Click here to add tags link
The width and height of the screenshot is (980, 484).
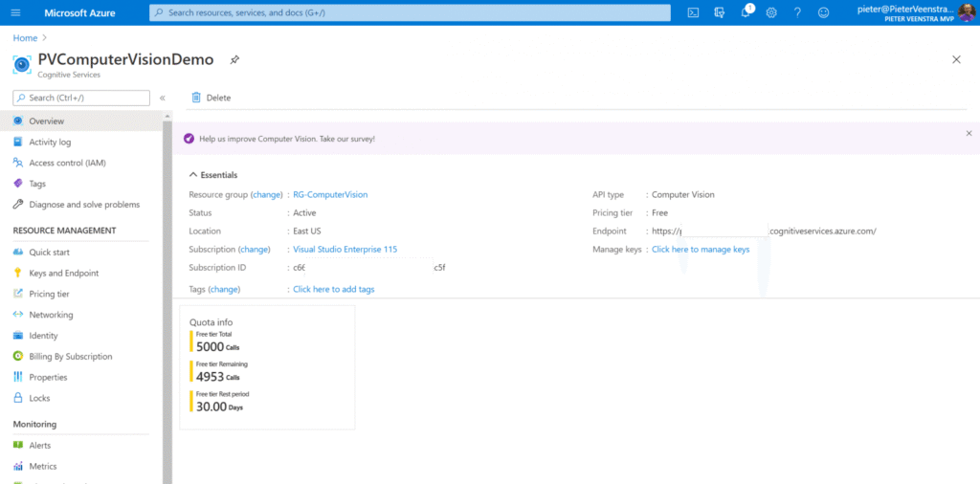(x=334, y=289)
